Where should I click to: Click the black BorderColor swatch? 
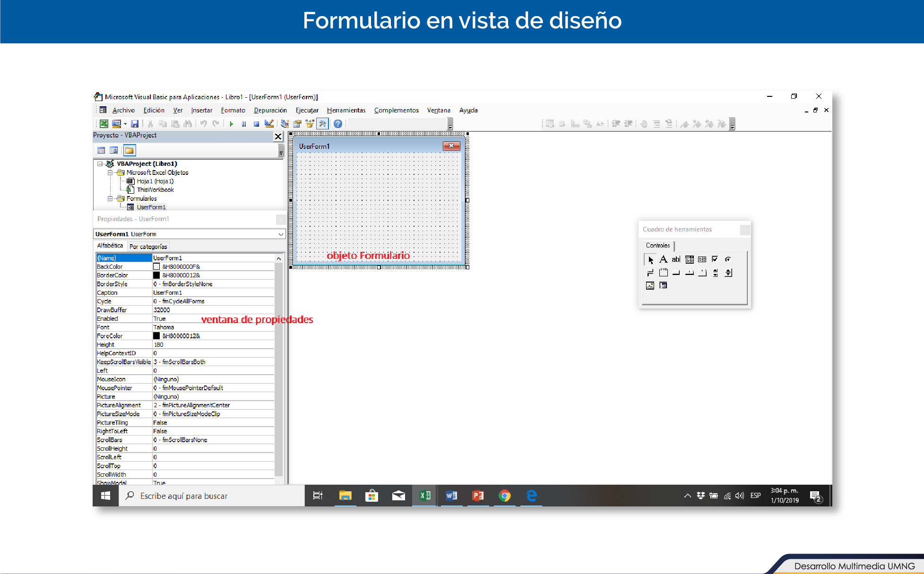pyautogui.click(x=156, y=275)
